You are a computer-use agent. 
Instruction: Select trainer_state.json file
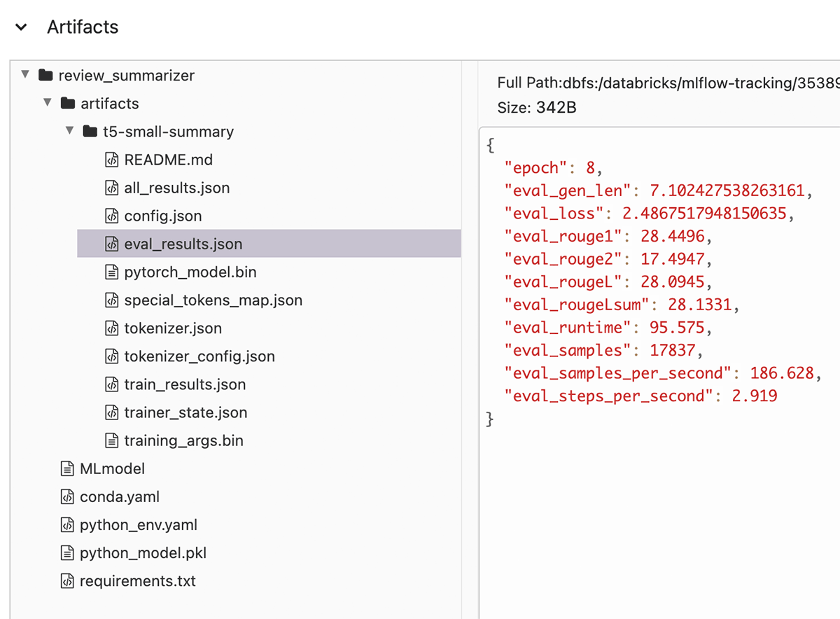coord(185,412)
